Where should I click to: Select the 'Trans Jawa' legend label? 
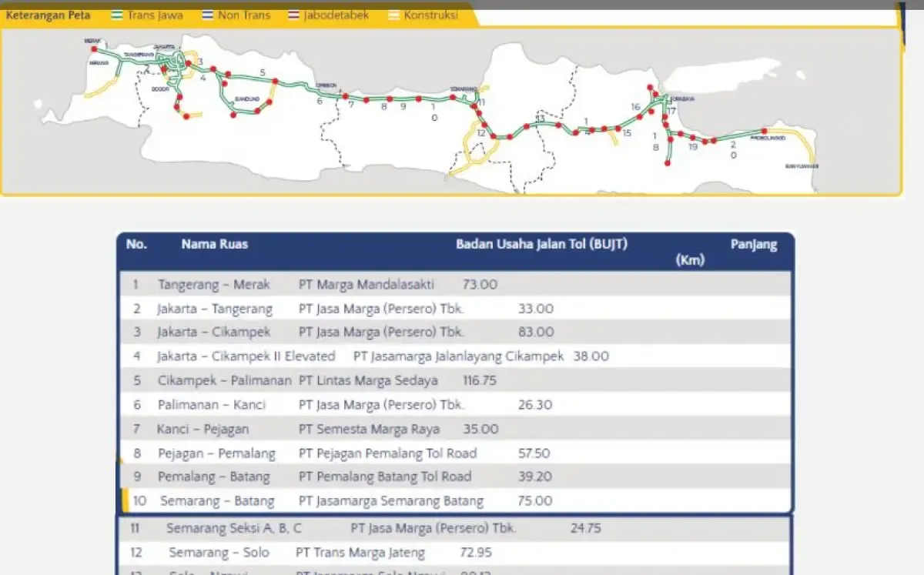pos(156,15)
